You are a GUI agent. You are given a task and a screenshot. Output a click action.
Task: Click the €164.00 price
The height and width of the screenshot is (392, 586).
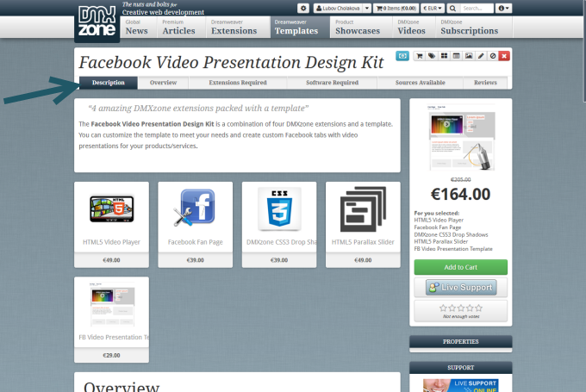pyautogui.click(x=460, y=195)
